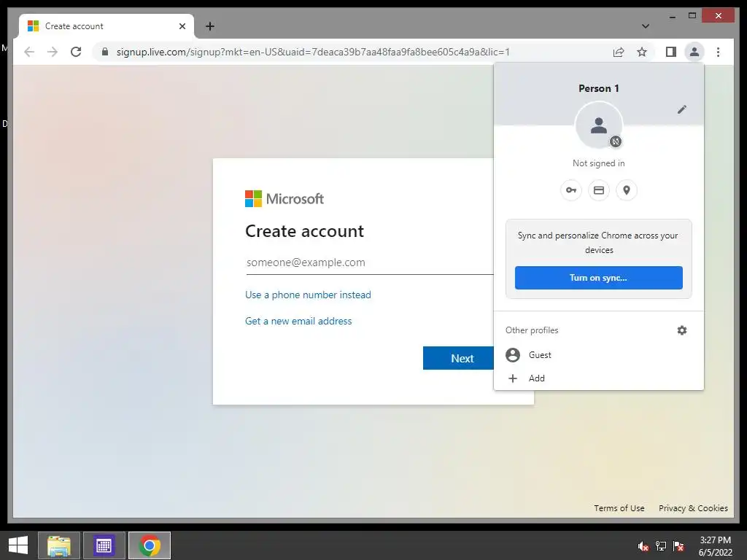Reload the current page
The width and height of the screenshot is (747, 560).
[76, 52]
